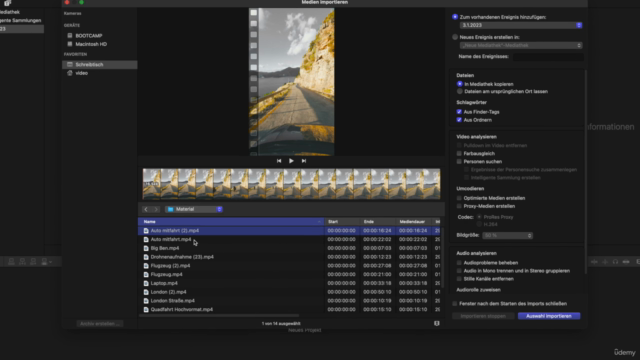Toggle list/filmstrip view icon at bottom right
The height and width of the screenshot is (360, 640).
tap(437, 323)
